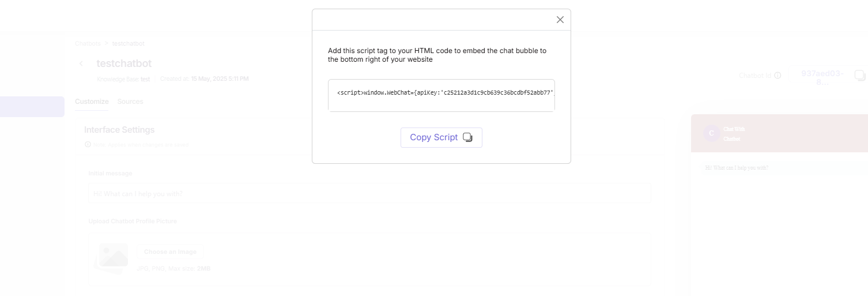Open the Sources tab
Image resolution: width=868 pixels, height=296 pixels.
point(130,102)
